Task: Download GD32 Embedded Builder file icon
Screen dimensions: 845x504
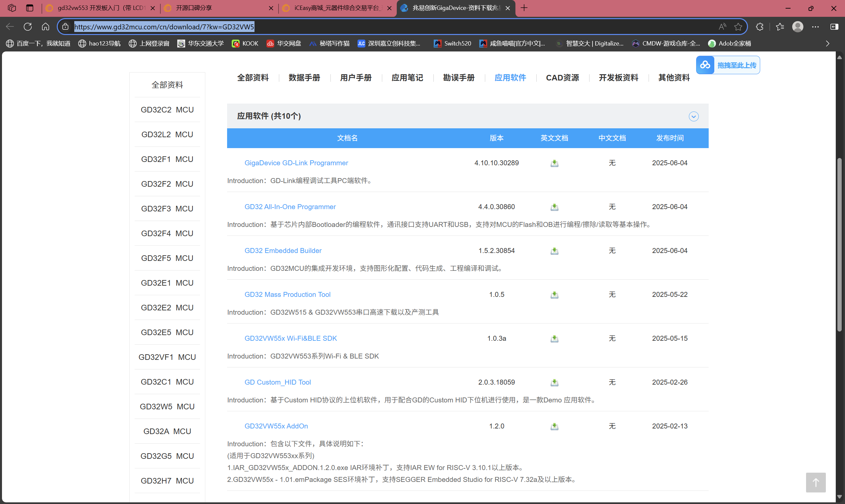Action: pyautogui.click(x=554, y=251)
